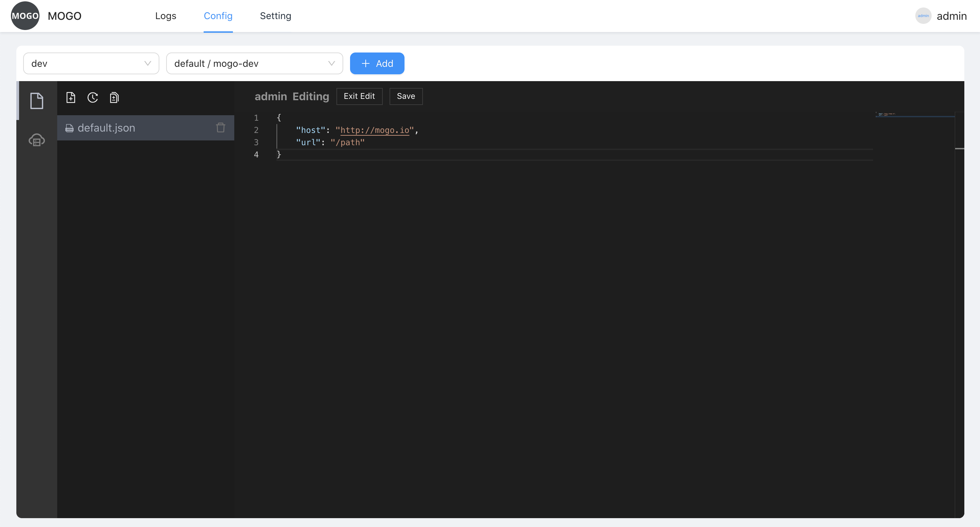Click the MOGO logo
Screen dimensions: 980x527
tap(25, 16)
